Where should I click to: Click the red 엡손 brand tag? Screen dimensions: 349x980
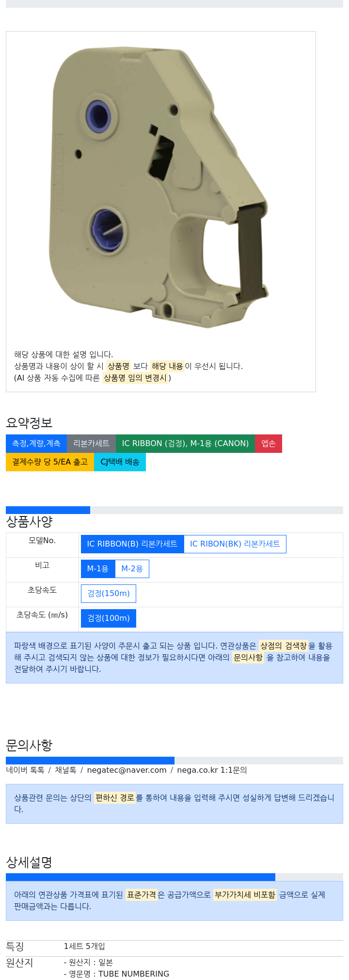tap(268, 444)
